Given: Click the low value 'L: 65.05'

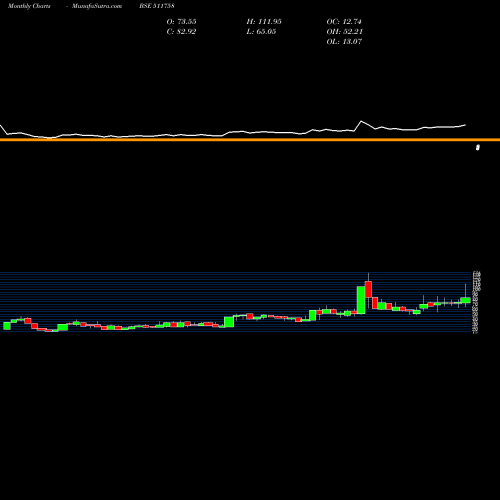Looking at the screenshot, I should pyautogui.click(x=261, y=31).
